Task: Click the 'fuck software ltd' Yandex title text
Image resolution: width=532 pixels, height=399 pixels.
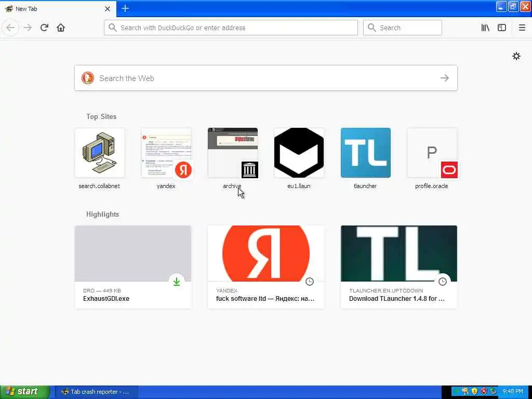Action: click(x=265, y=299)
